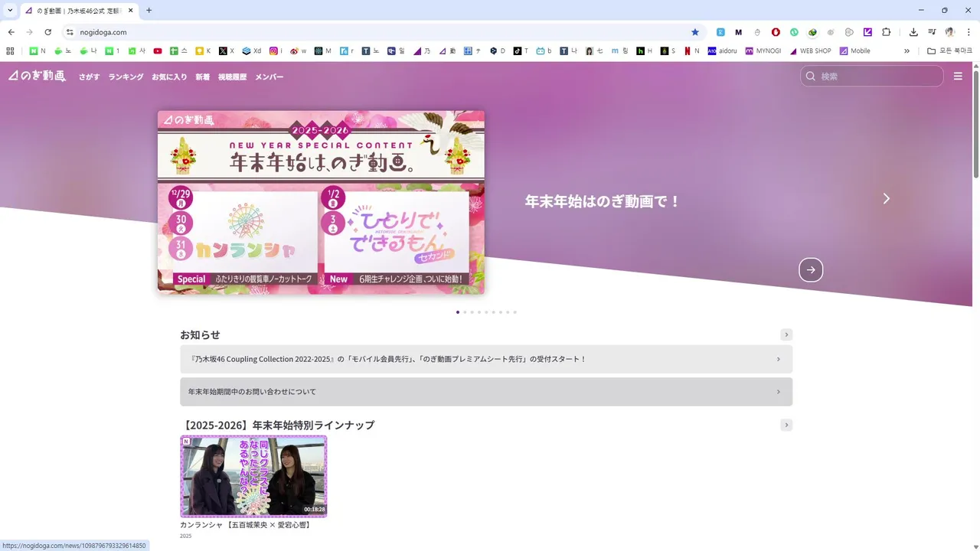Screen dimensions: 980x551
Task: Go back to the previous page
Action: (11, 32)
